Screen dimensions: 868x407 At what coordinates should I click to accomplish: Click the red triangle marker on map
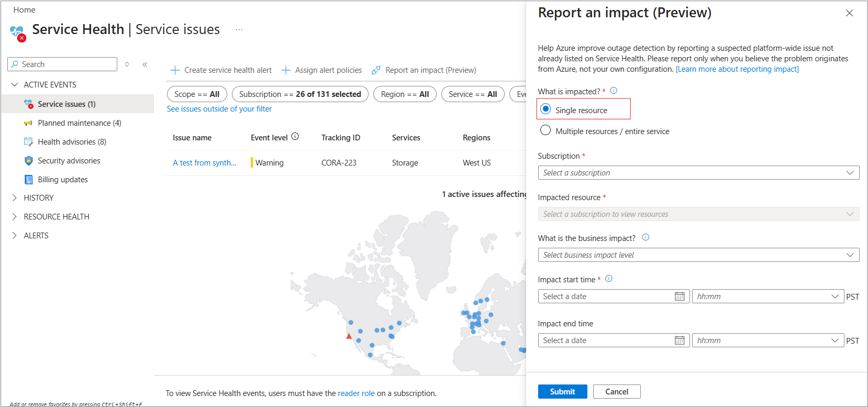click(349, 336)
